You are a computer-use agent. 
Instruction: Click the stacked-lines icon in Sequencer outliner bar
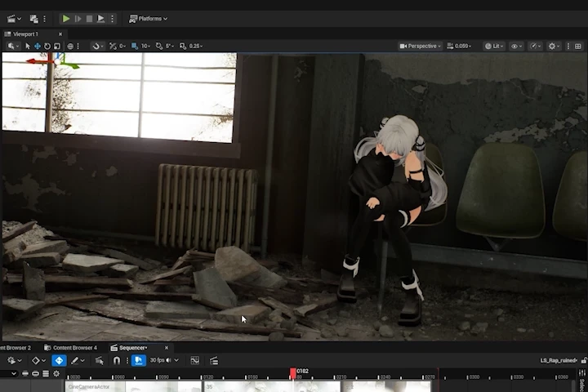pos(46,373)
